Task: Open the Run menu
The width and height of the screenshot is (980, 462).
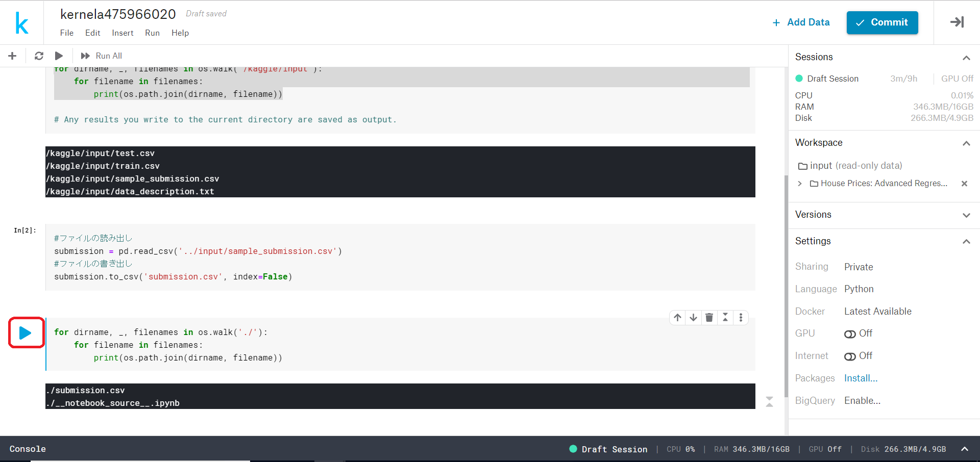Action: (152, 33)
